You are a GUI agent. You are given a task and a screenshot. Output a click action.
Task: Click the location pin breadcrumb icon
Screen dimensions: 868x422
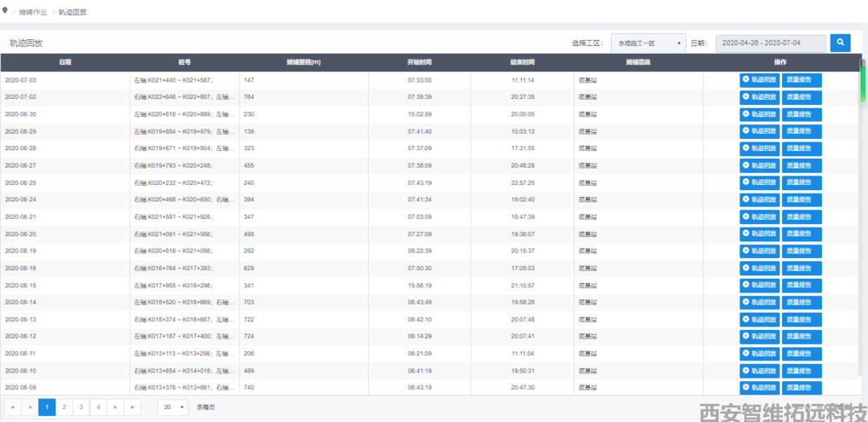(5, 10)
